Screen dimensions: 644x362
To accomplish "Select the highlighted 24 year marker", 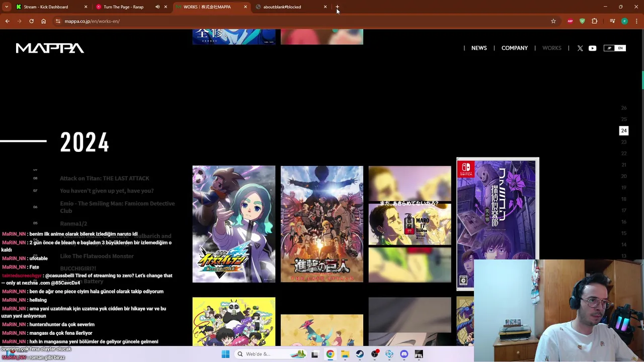I will tap(624, 131).
